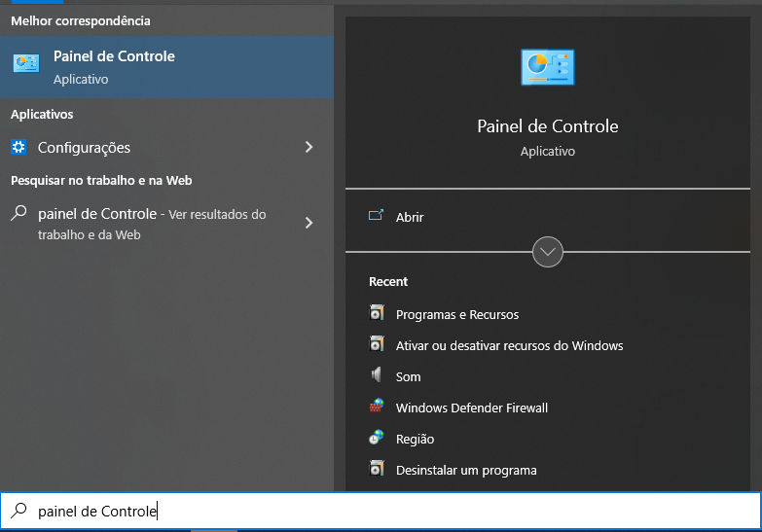This screenshot has width=762, height=532.
Task: Open the Região recent item
Action: tap(415, 440)
